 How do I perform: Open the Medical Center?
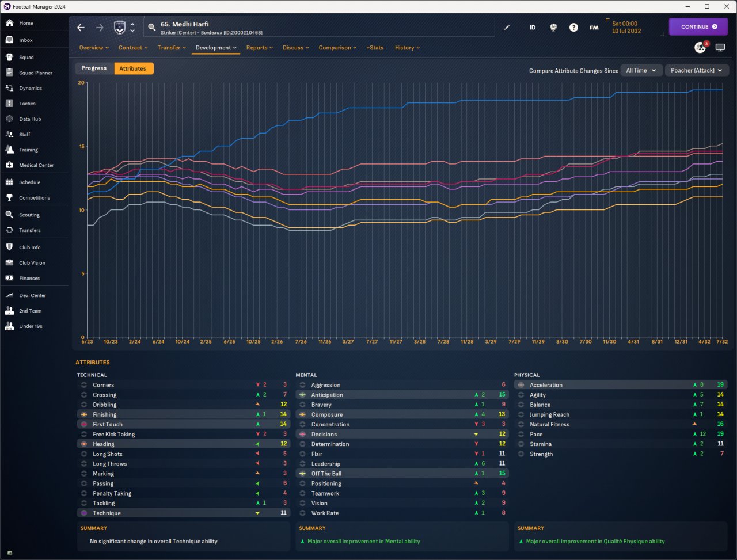[x=36, y=165]
